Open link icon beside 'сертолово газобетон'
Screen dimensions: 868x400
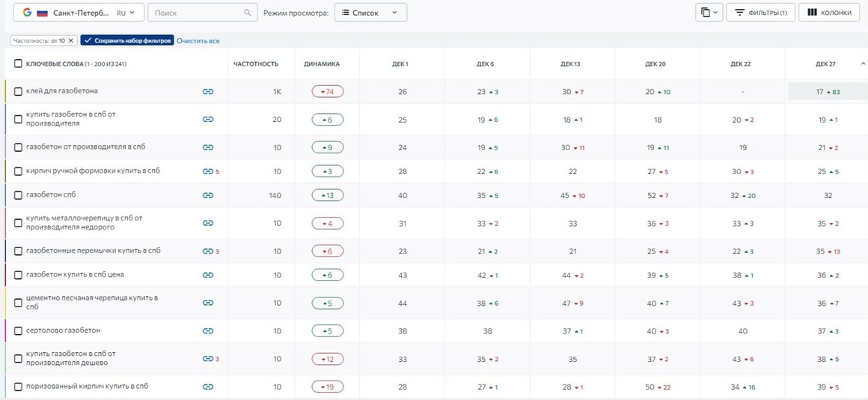[207, 331]
